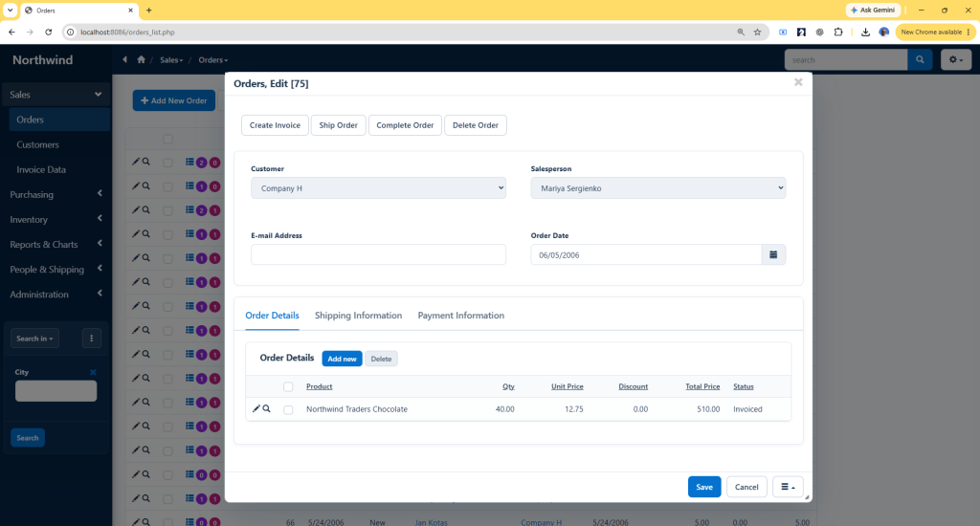The height and width of the screenshot is (526, 980).
Task: Open the three-dot options next to Search in
Action: tap(91, 338)
